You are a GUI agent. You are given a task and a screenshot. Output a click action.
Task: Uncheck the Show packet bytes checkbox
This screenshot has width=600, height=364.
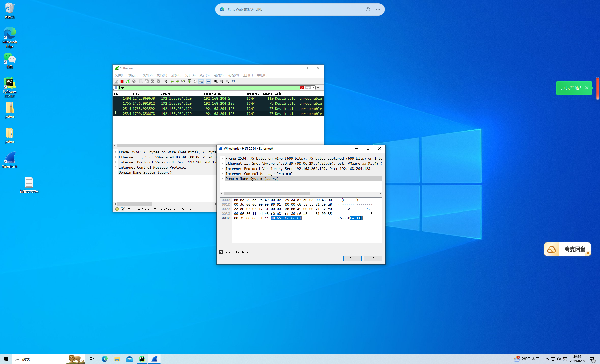click(x=221, y=252)
